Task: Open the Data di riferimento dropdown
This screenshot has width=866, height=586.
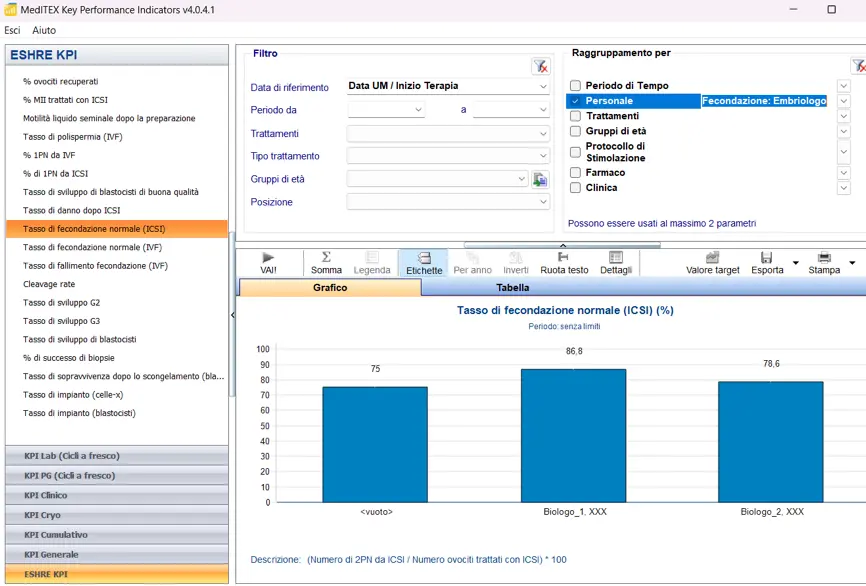Action: tap(448, 87)
